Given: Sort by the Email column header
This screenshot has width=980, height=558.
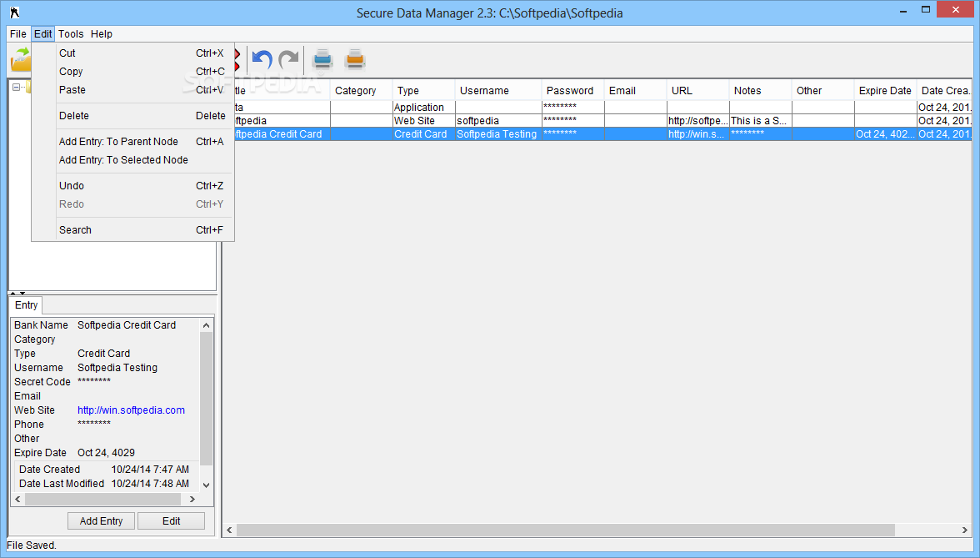Looking at the screenshot, I should coord(636,91).
